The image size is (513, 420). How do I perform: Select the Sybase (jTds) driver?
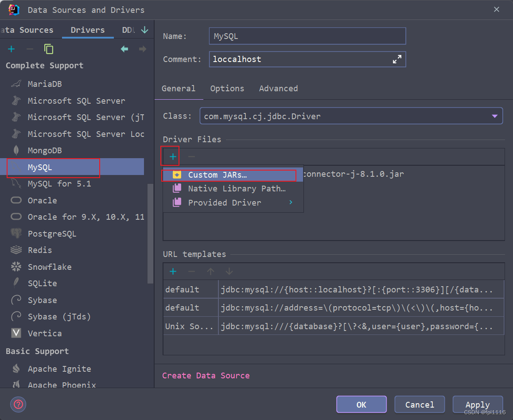pyautogui.click(x=72, y=316)
